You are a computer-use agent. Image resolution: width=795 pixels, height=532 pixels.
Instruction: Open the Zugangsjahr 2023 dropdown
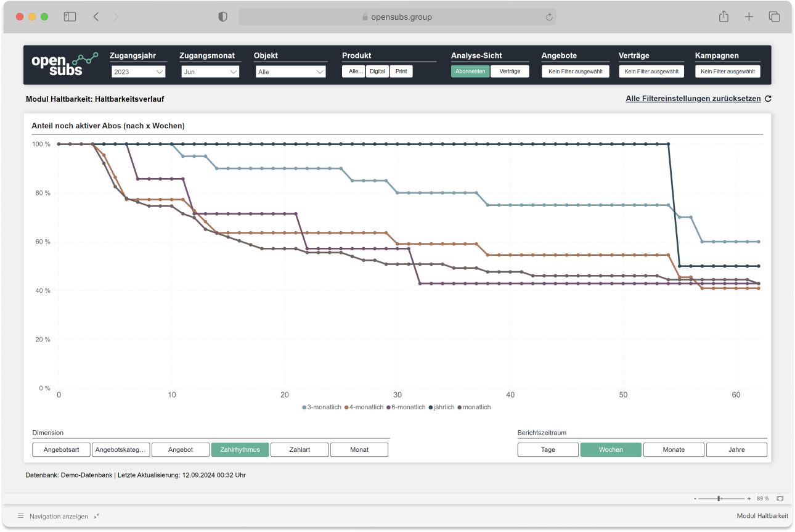click(x=139, y=72)
